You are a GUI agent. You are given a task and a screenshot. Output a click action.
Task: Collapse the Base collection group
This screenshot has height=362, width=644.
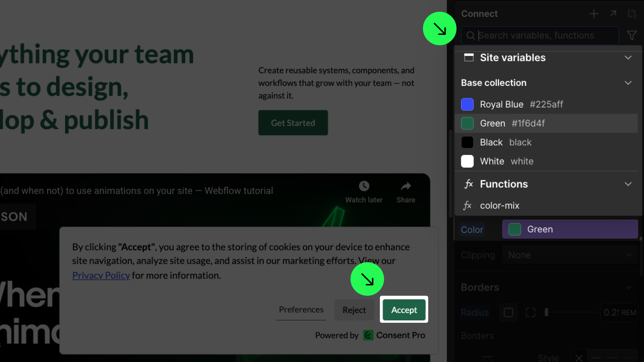pos(628,83)
